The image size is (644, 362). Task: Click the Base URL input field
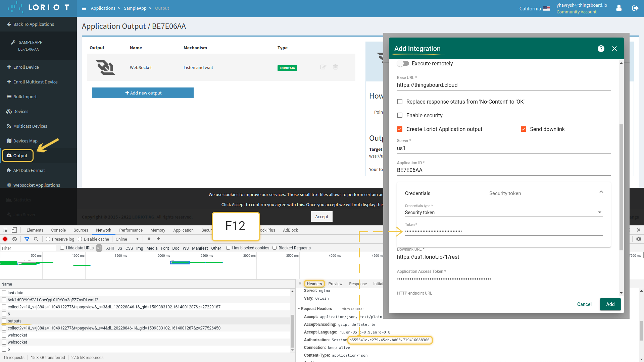(x=503, y=85)
